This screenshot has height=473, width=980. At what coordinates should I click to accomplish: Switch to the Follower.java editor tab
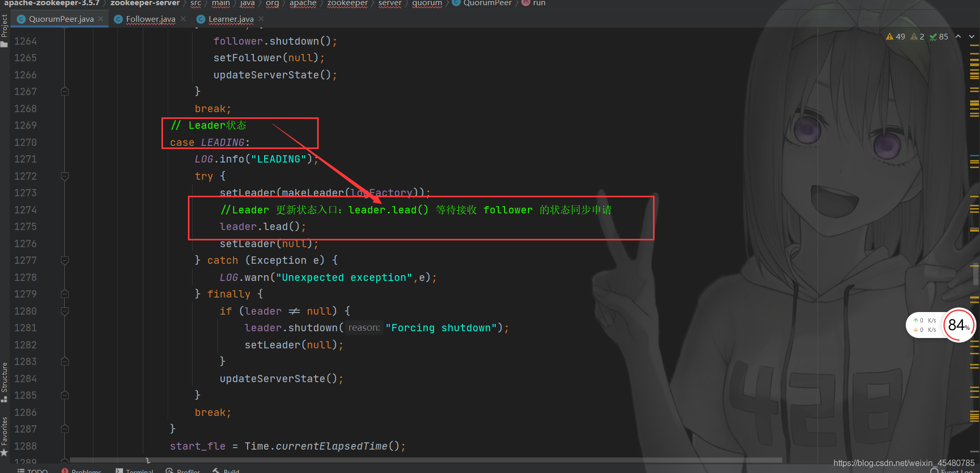click(151, 19)
